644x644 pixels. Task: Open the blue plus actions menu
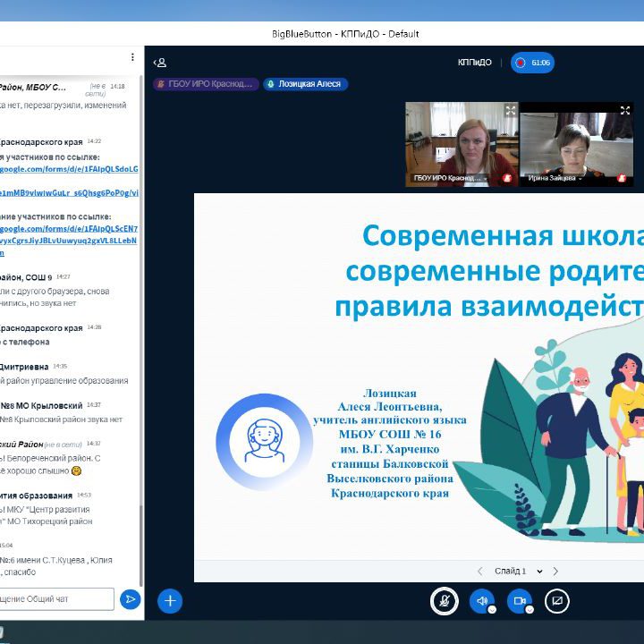point(170,601)
